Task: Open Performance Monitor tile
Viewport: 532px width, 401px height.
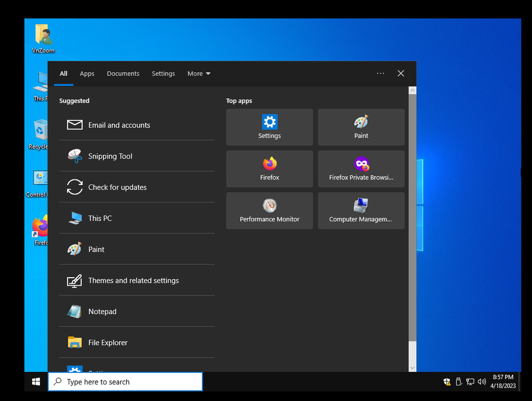Action: pyautogui.click(x=270, y=211)
